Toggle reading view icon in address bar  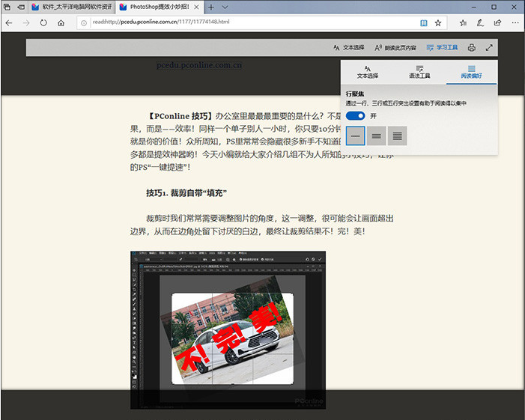coord(425,22)
